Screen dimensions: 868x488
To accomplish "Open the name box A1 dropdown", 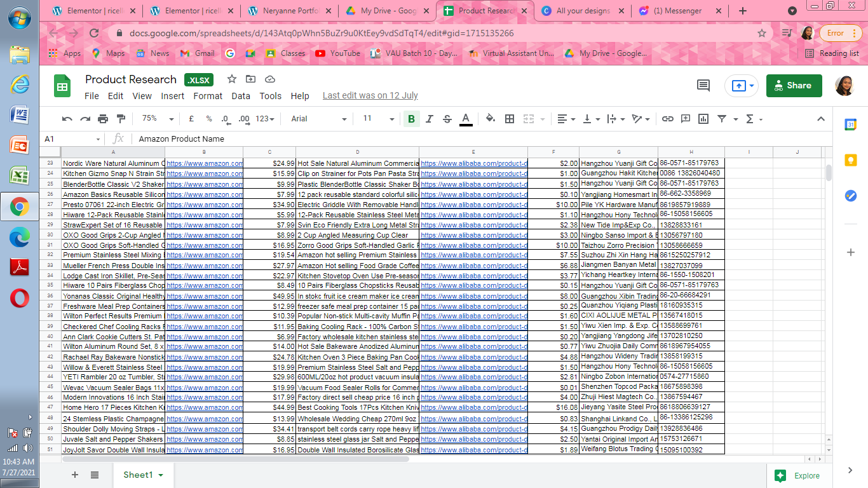I will 98,139.
